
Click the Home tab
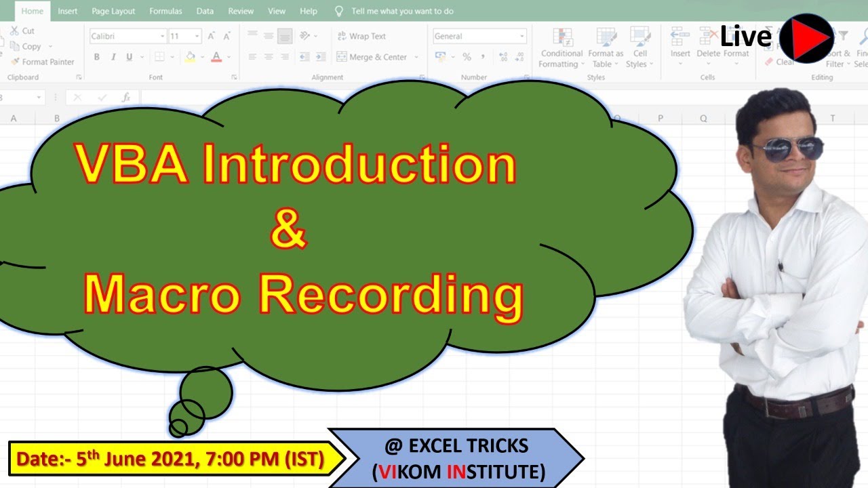[33, 11]
